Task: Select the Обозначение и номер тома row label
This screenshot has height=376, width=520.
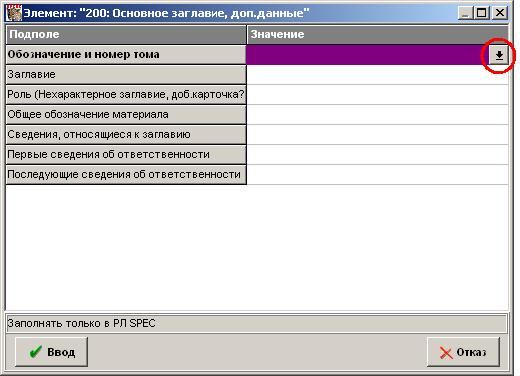Action: point(126,55)
